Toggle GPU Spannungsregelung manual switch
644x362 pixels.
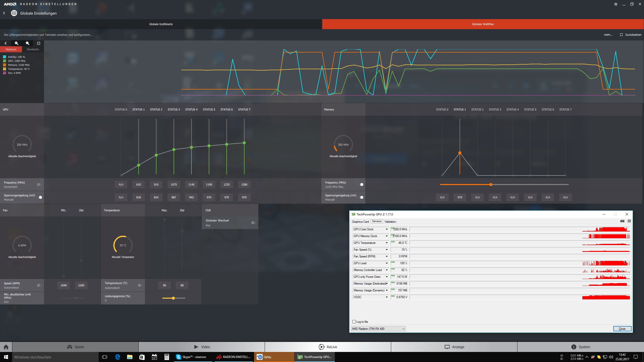click(40, 197)
